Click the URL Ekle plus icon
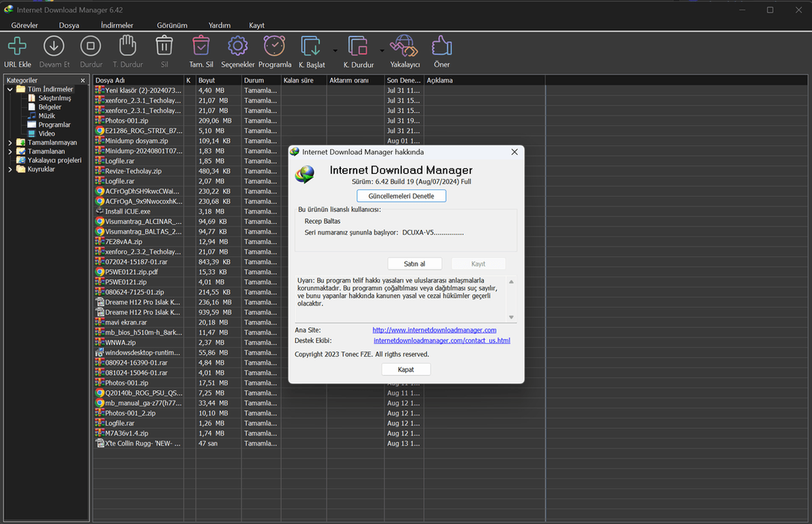 coord(17,46)
